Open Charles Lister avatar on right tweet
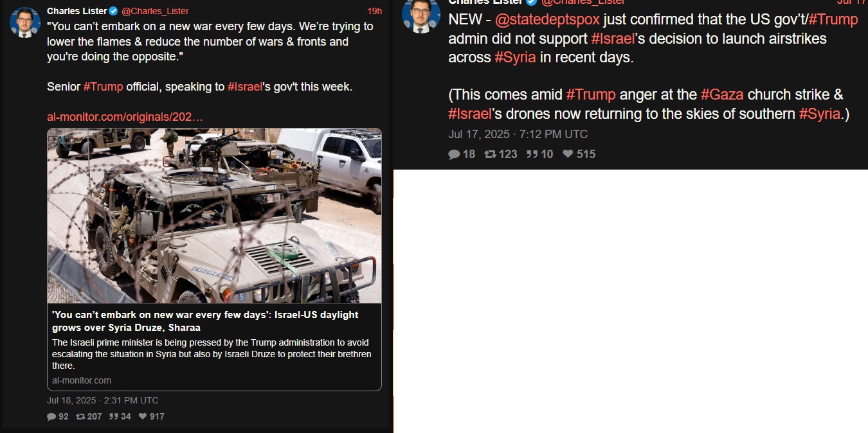Viewport: 868px width, 433px height. pyautogui.click(x=421, y=14)
